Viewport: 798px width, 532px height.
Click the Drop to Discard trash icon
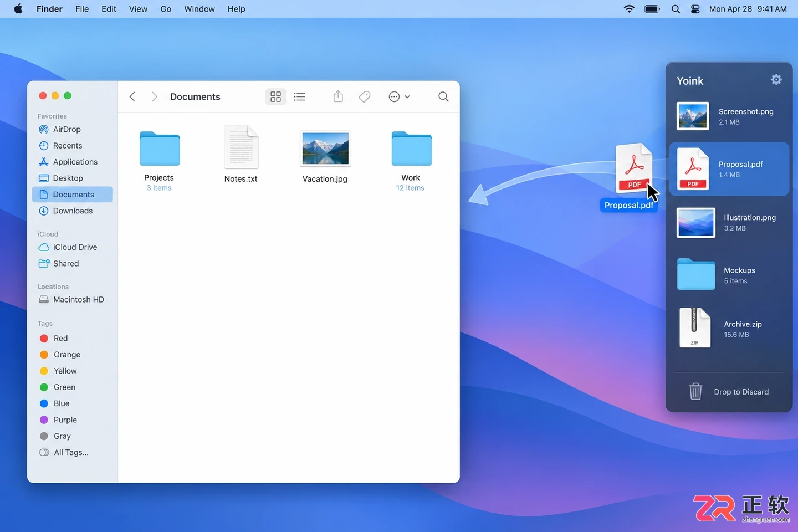point(695,391)
